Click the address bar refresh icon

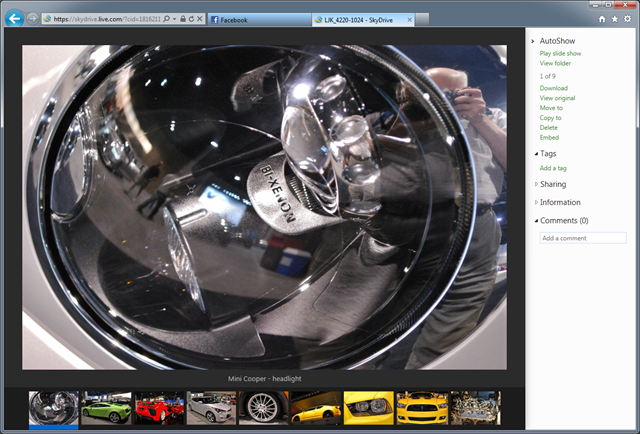tap(191, 19)
